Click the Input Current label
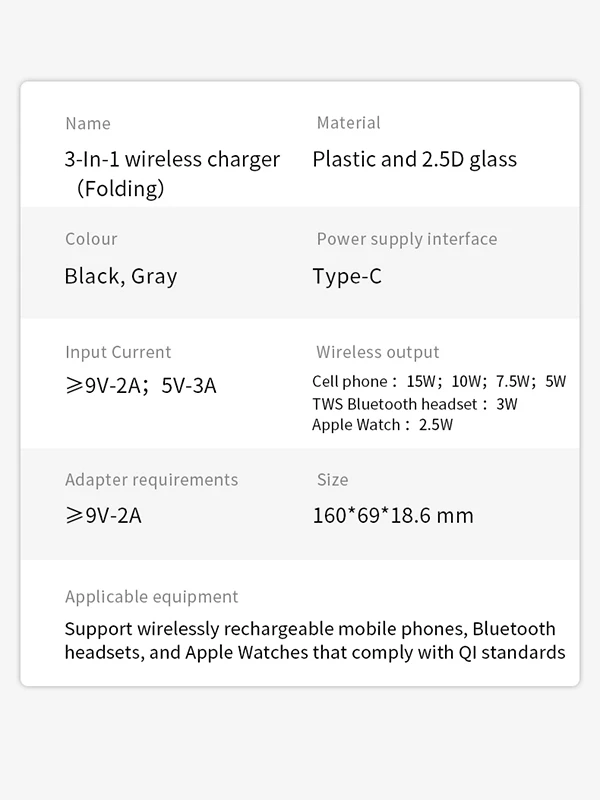600x800 pixels. coord(118,352)
